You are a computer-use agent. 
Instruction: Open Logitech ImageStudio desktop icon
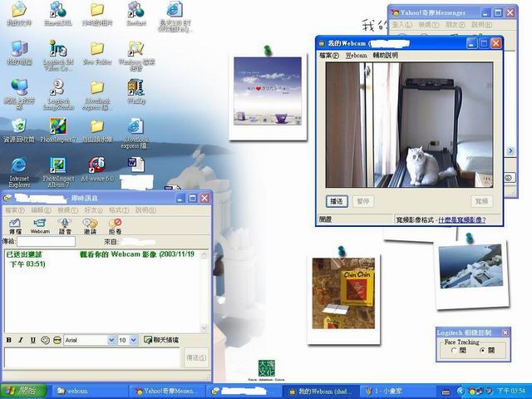[x=58, y=95]
